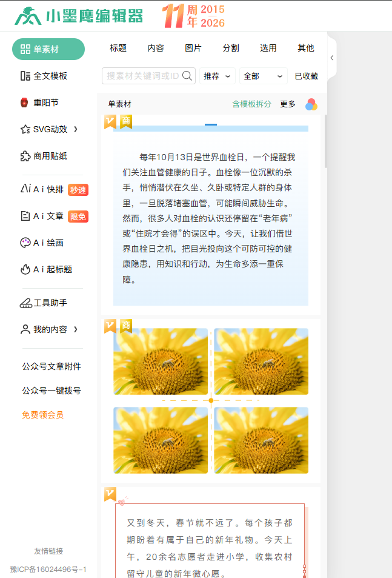
Task: Click 更多 in the 单素材 header
Action: [288, 104]
